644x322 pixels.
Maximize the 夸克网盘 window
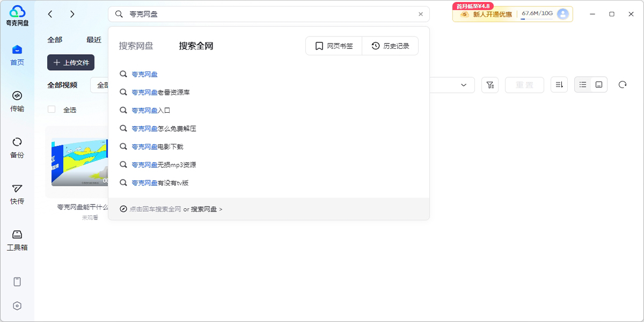pyautogui.click(x=611, y=14)
